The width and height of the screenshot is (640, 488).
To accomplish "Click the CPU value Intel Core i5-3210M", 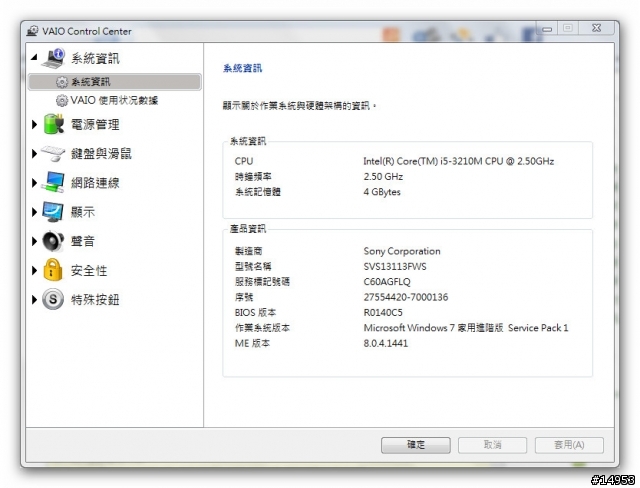I will [x=458, y=161].
